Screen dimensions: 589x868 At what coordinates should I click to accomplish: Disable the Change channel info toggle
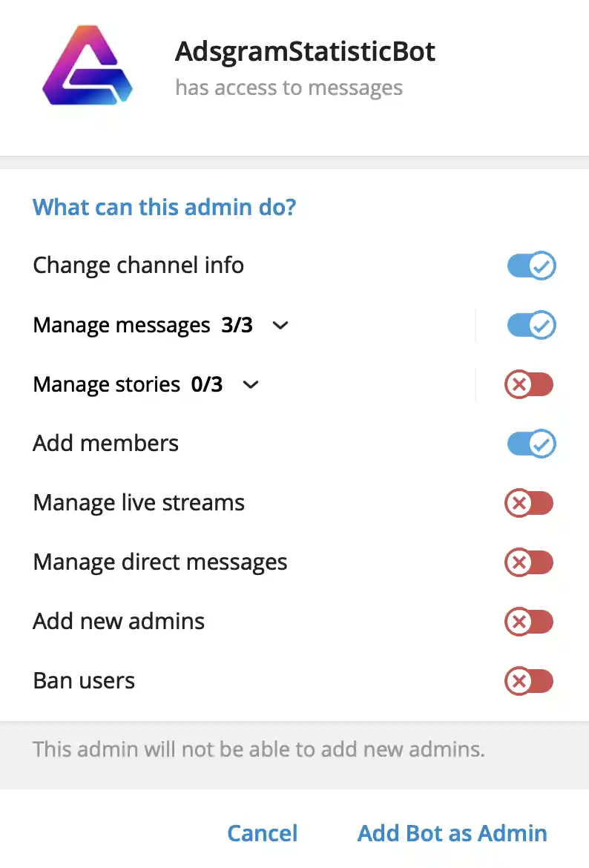531,266
